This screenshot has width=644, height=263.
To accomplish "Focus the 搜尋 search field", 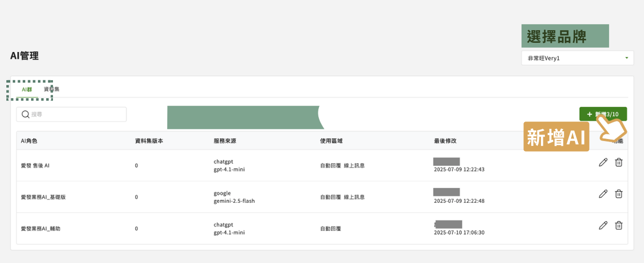I will coord(71,114).
